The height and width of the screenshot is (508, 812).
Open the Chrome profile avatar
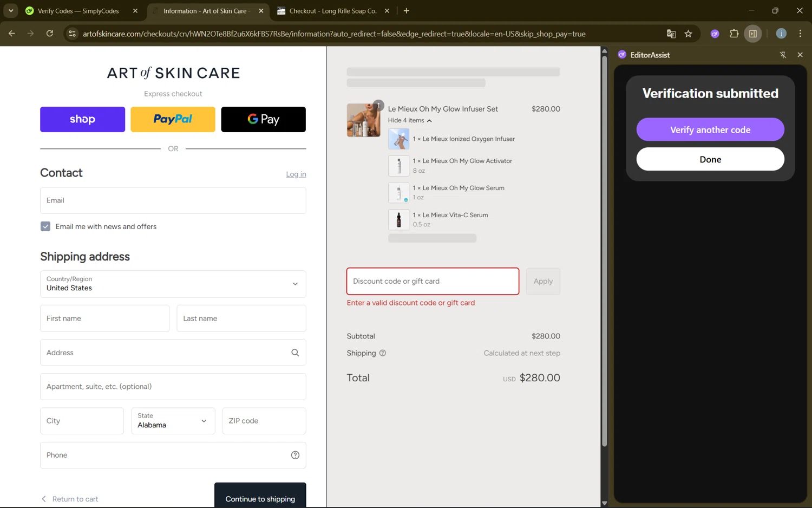pyautogui.click(x=781, y=34)
